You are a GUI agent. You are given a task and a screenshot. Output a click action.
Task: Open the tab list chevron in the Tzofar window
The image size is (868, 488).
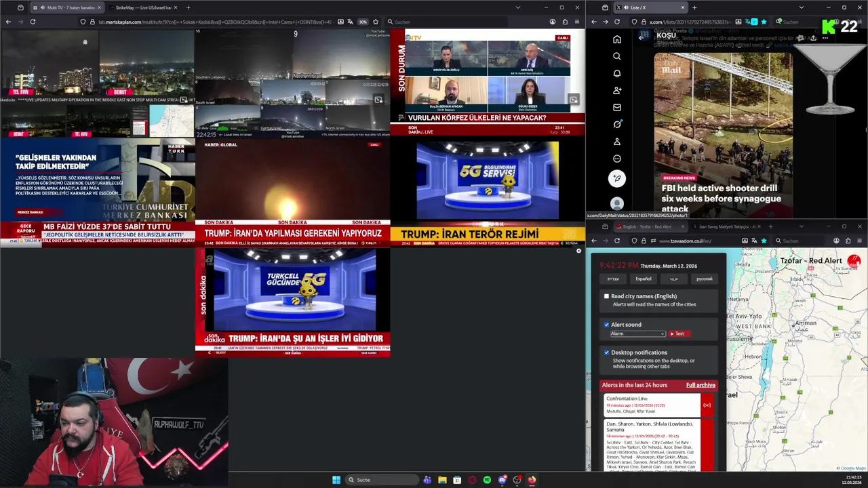click(x=801, y=226)
